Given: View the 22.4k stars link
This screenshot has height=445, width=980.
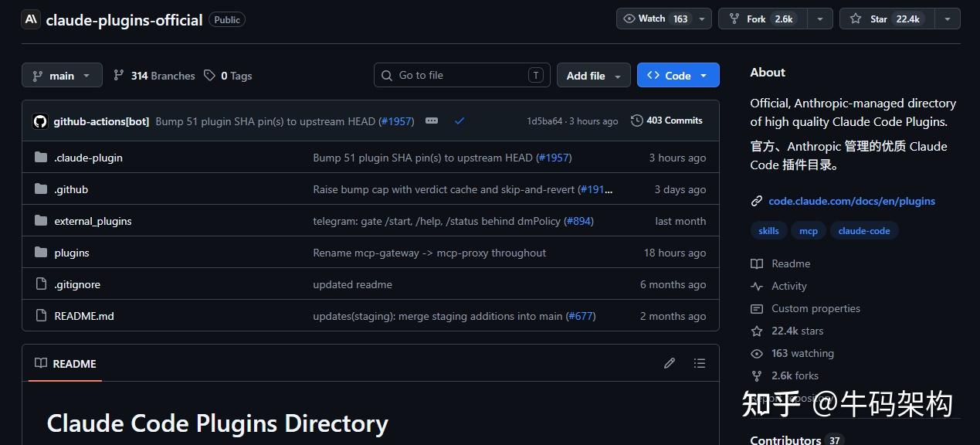Looking at the screenshot, I should coord(797,331).
